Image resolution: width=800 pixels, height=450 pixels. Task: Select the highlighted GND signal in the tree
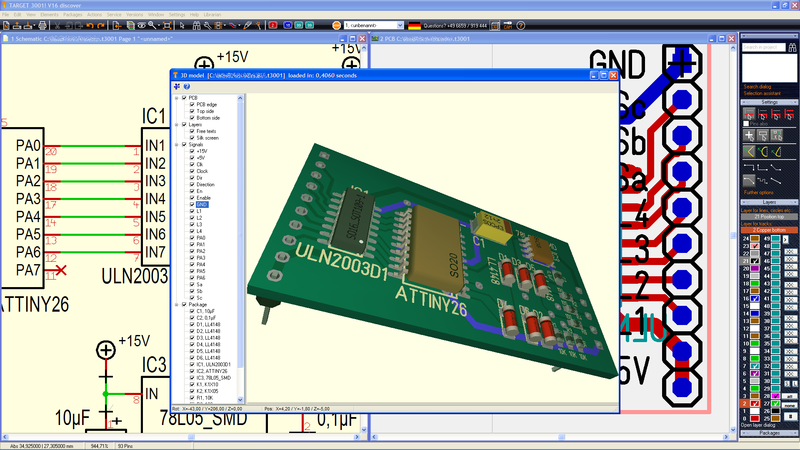[x=204, y=203]
